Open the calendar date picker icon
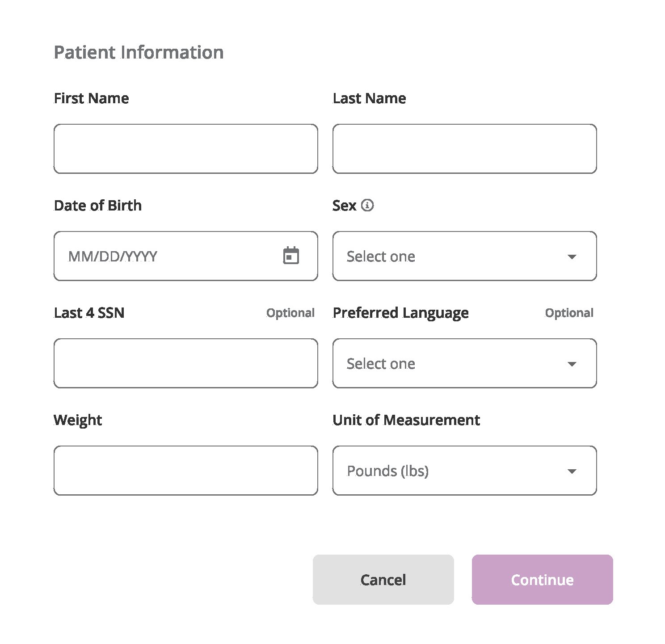665x644 pixels. (291, 256)
